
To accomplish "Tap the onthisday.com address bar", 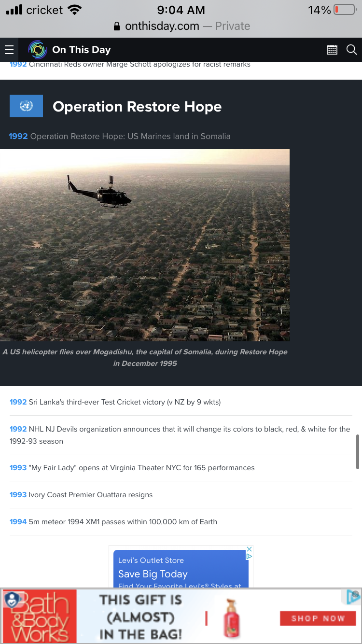I will (181, 26).
